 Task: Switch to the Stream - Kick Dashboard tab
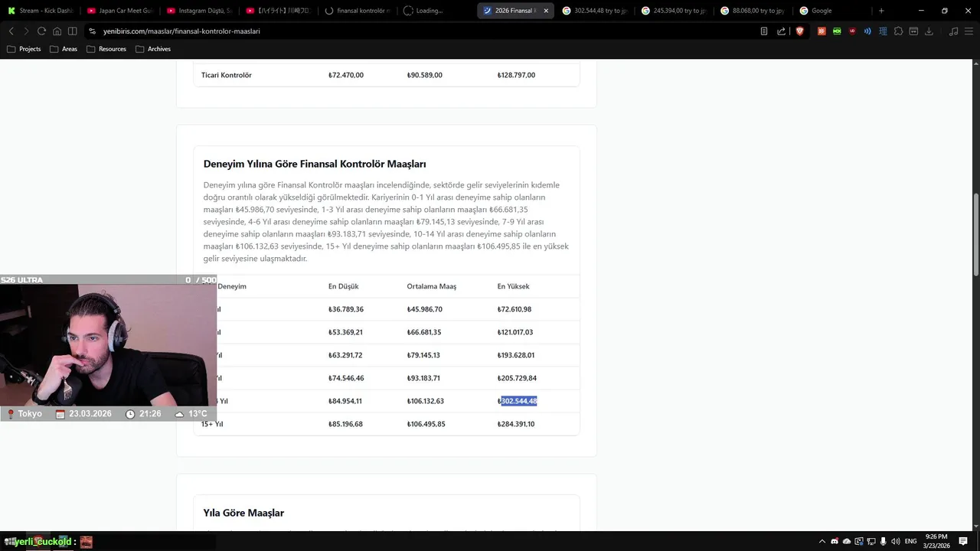click(x=40, y=11)
